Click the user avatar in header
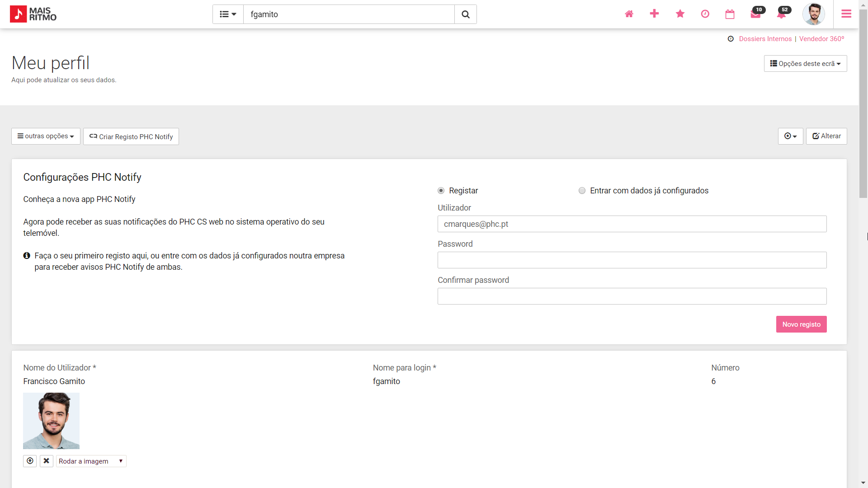The image size is (868, 488). 814,14
